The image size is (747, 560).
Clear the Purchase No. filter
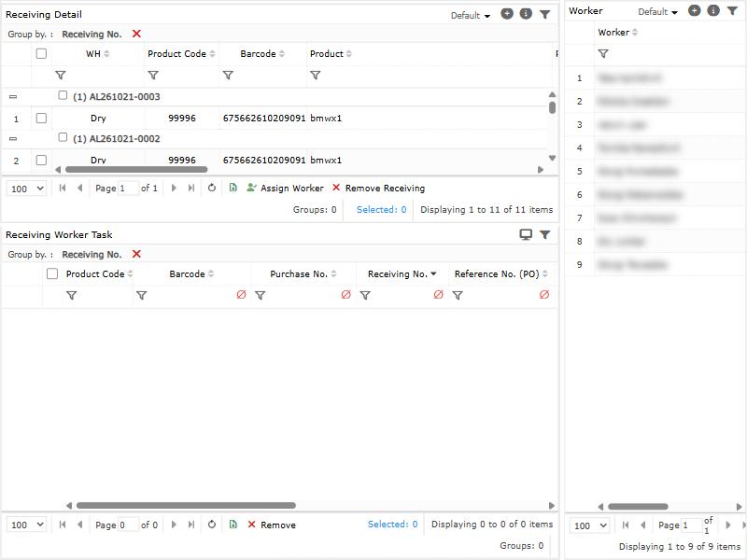(x=346, y=295)
